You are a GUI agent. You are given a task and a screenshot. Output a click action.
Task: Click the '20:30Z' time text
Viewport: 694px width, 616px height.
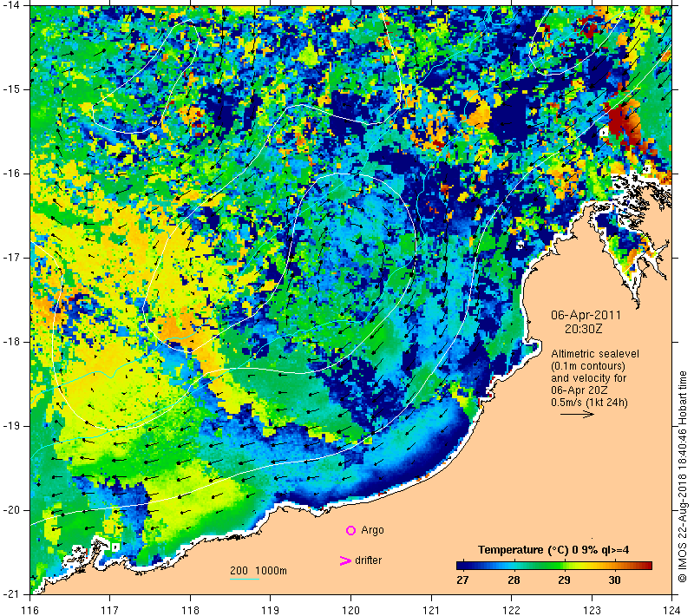(x=583, y=329)
